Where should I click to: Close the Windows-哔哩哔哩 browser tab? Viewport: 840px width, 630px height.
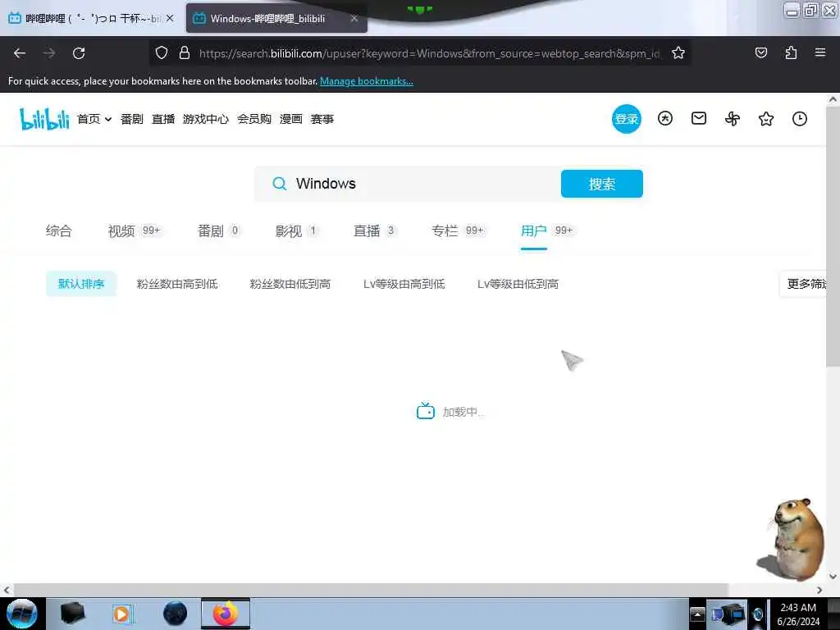click(354, 18)
